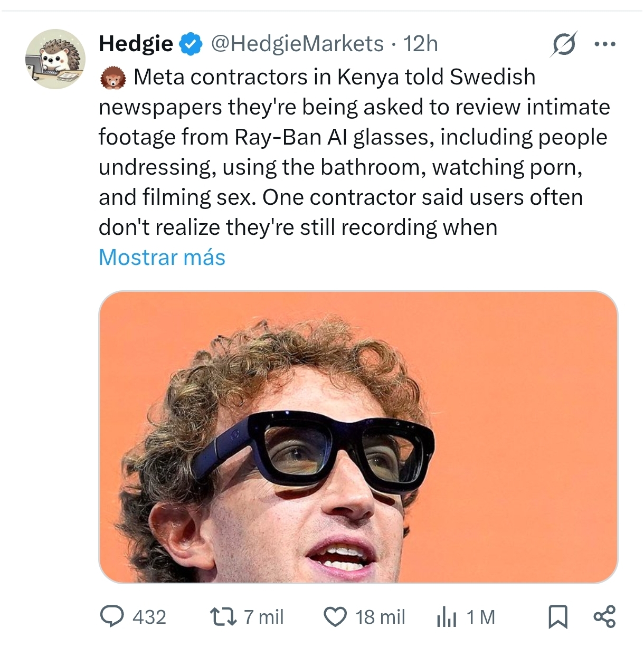Screen dimensions: 644x647
Task: Click the 432 replies count
Action: click(149, 617)
